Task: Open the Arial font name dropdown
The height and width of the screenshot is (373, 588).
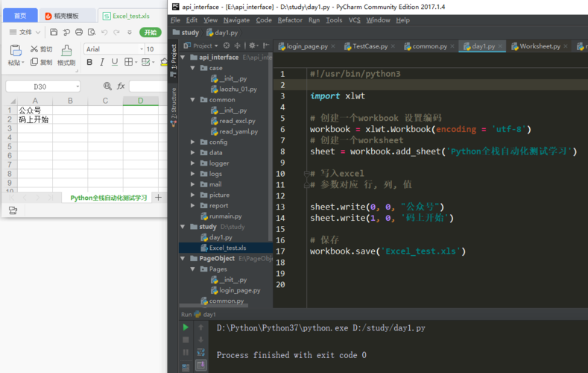Action: (x=142, y=49)
